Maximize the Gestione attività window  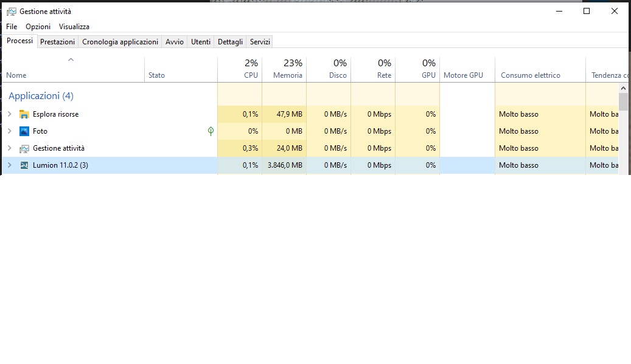[x=587, y=12]
